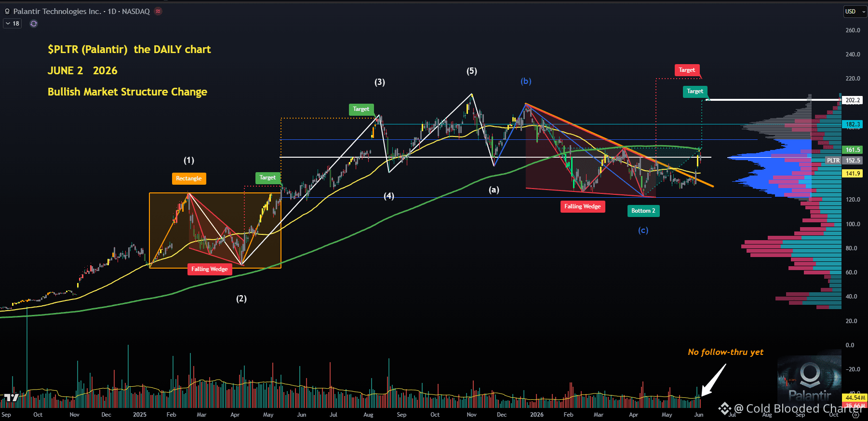The width and height of the screenshot is (868, 421).
Task: Click the red Target label
Action: pyautogui.click(x=687, y=70)
